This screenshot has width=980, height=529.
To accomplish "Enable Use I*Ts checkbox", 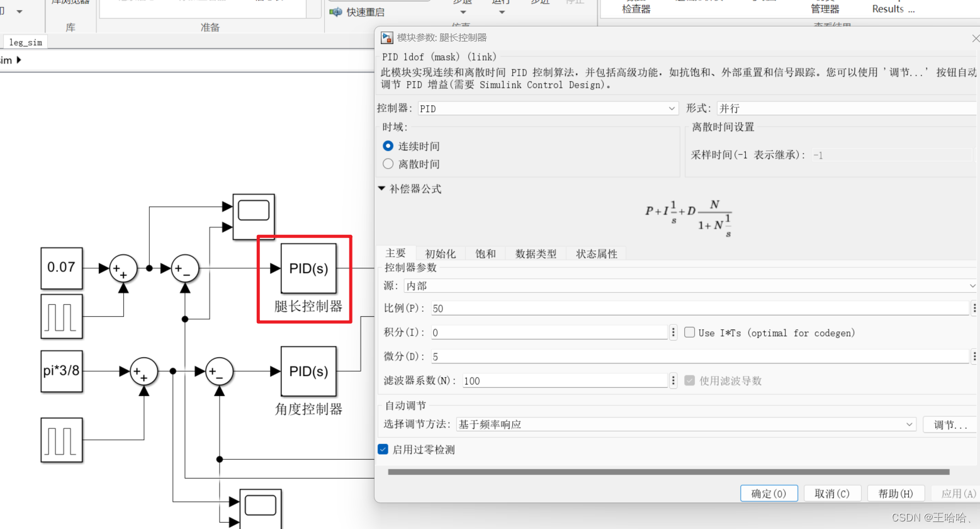I will [690, 333].
